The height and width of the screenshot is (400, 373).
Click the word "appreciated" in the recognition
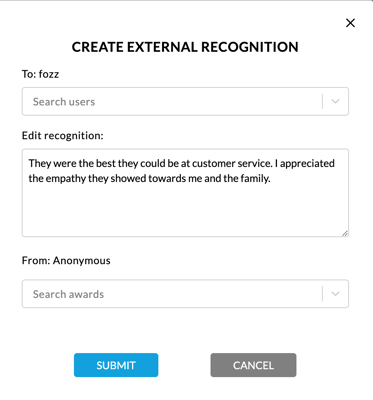coord(307,163)
